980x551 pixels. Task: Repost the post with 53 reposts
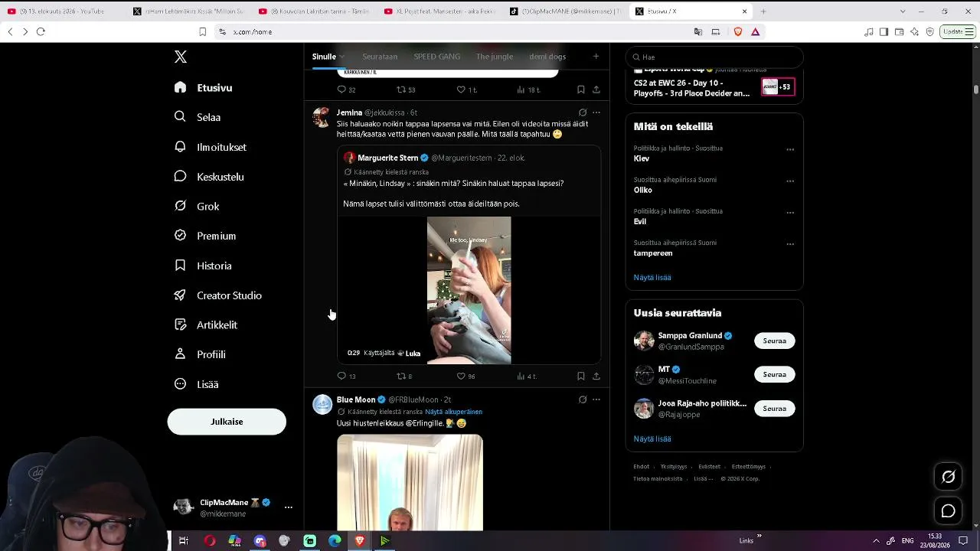[x=406, y=90]
